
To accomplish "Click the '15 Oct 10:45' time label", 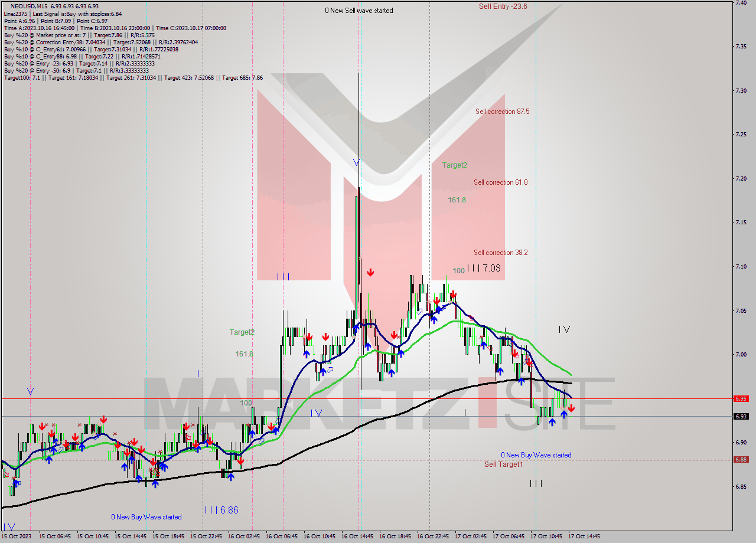I will pyautogui.click(x=93, y=537).
